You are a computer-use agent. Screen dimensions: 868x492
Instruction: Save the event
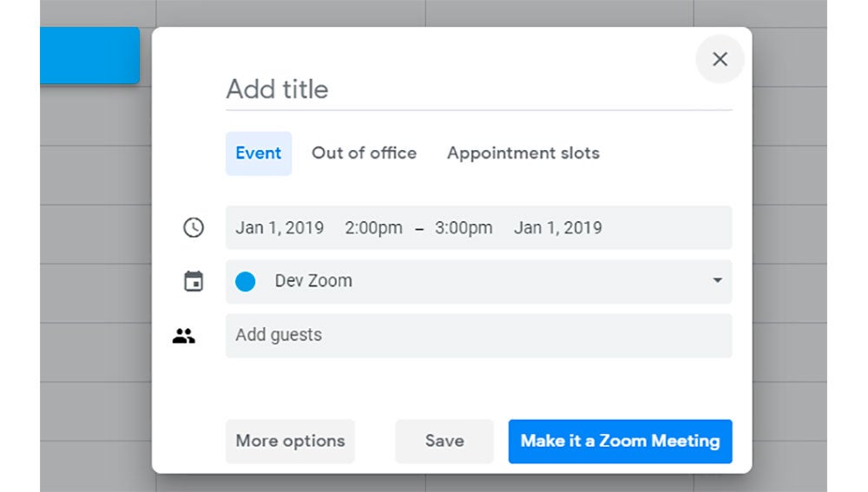click(444, 441)
